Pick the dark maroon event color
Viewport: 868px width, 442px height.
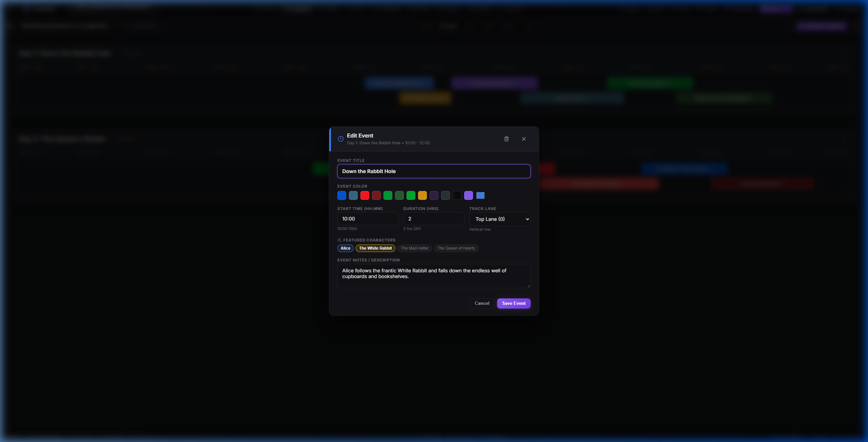376,195
